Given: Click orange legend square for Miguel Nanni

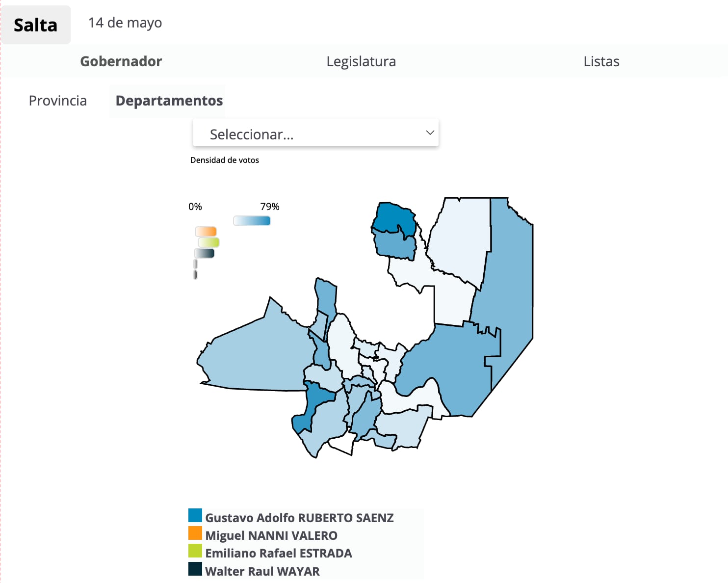Looking at the screenshot, I should point(195,533).
